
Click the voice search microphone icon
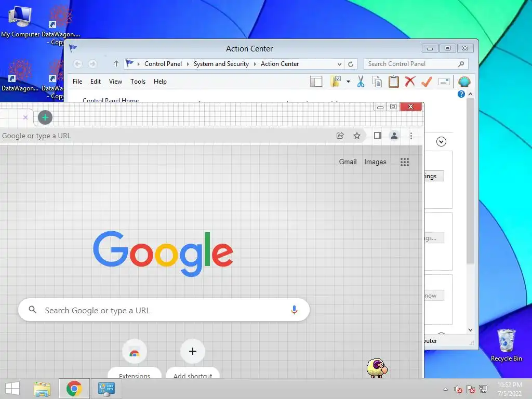[294, 310]
